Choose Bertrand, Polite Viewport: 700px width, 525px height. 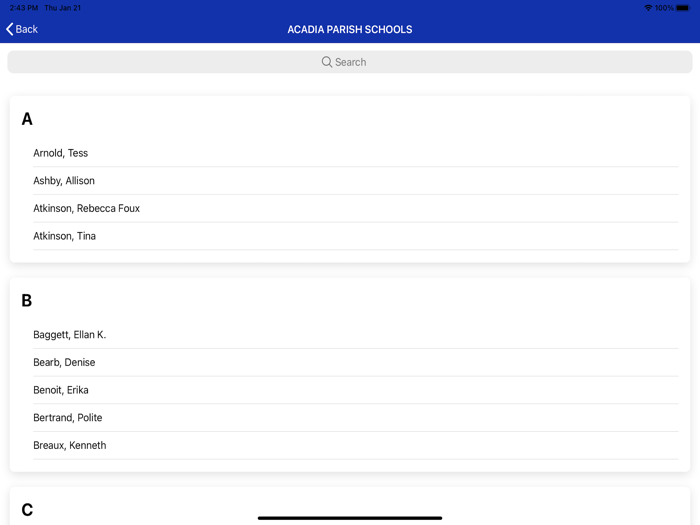(356, 418)
